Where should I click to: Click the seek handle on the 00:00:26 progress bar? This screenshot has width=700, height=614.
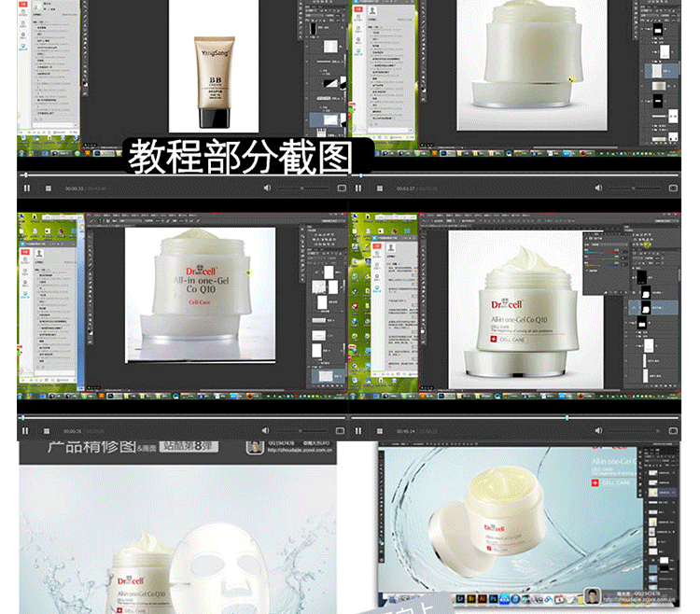click(22, 418)
